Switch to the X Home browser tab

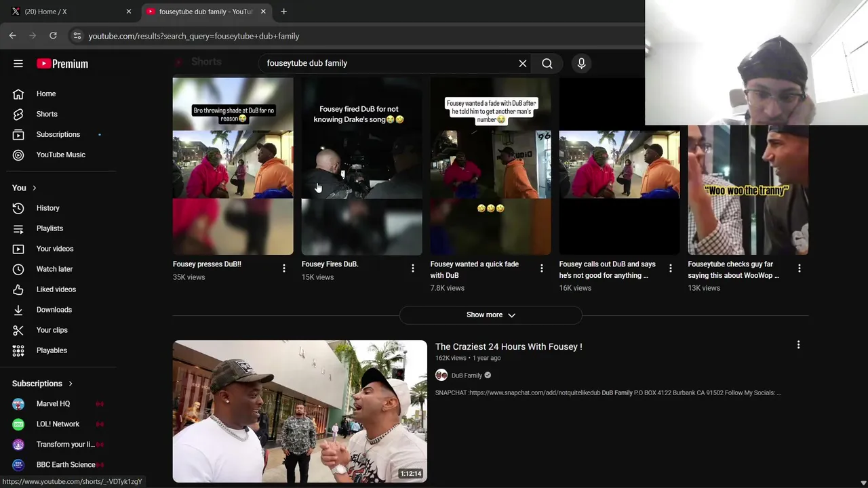[x=71, y=12]
